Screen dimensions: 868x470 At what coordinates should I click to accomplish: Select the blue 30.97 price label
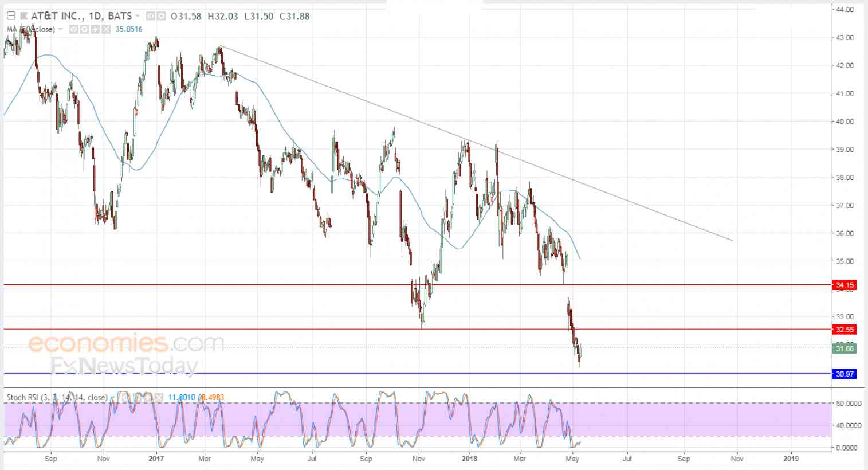(845, 374)
